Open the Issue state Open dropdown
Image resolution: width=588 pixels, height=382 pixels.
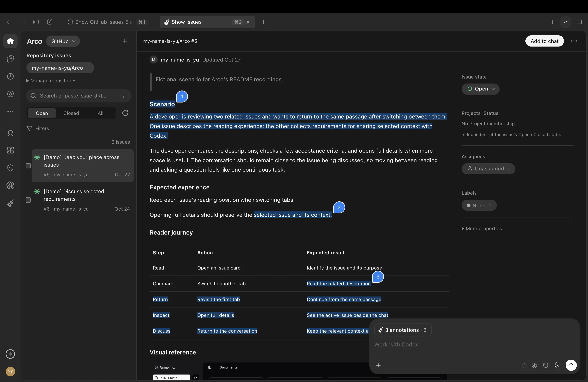tap(480, 89)
